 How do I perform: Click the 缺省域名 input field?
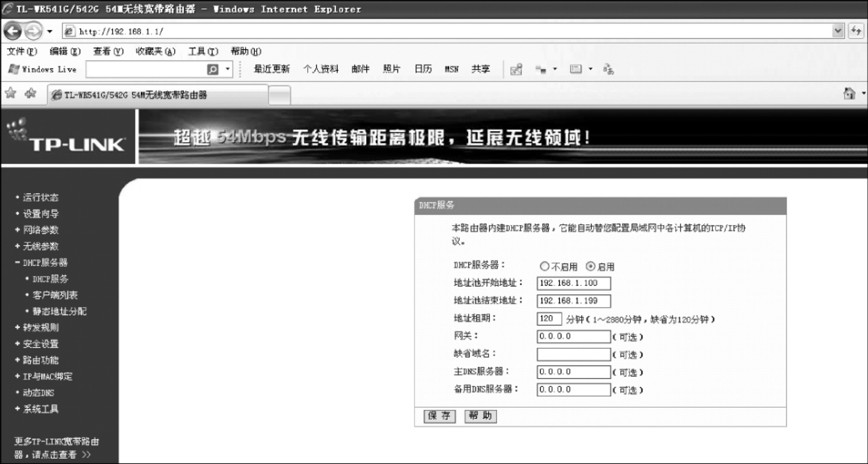tap(574, 354)
